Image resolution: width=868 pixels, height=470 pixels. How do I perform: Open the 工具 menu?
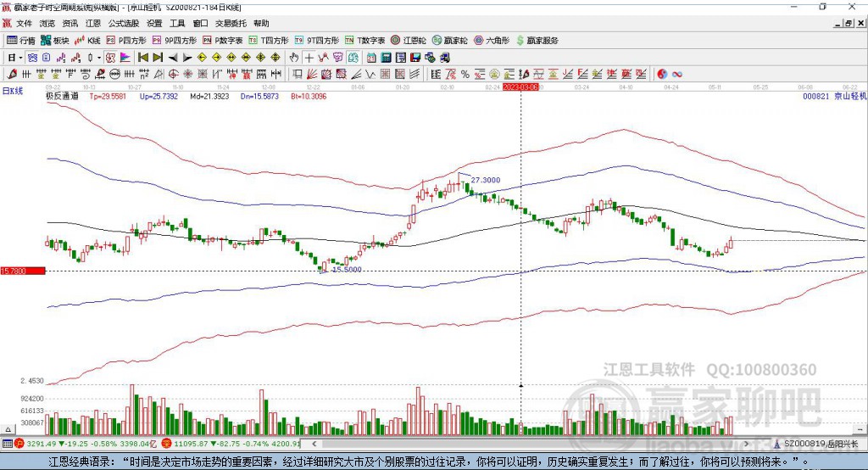point(177,23)
